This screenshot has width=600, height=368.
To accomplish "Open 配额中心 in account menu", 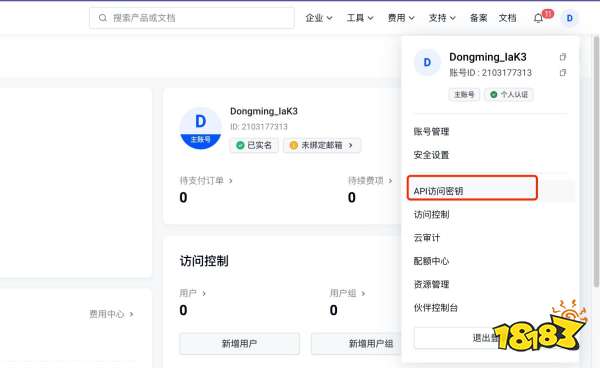I will 431,261.
